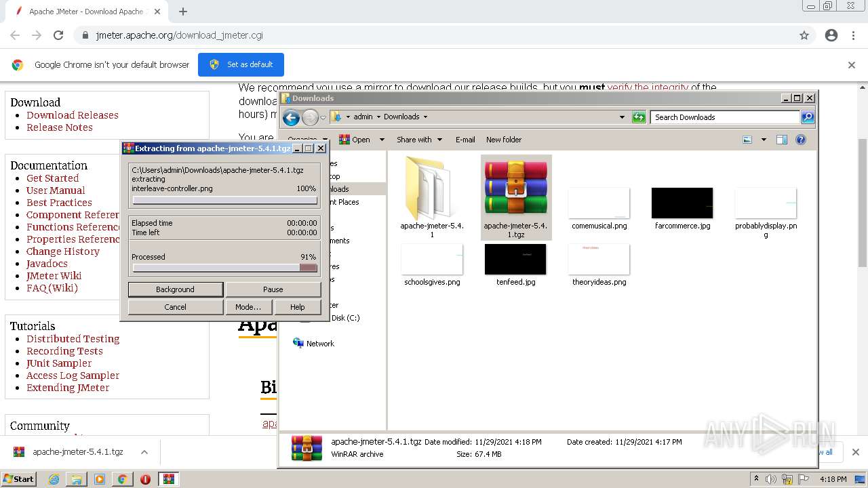This screenshot has height=488, width=868.
Task: Open download item options chevron
Action: (x=144, y=452)
